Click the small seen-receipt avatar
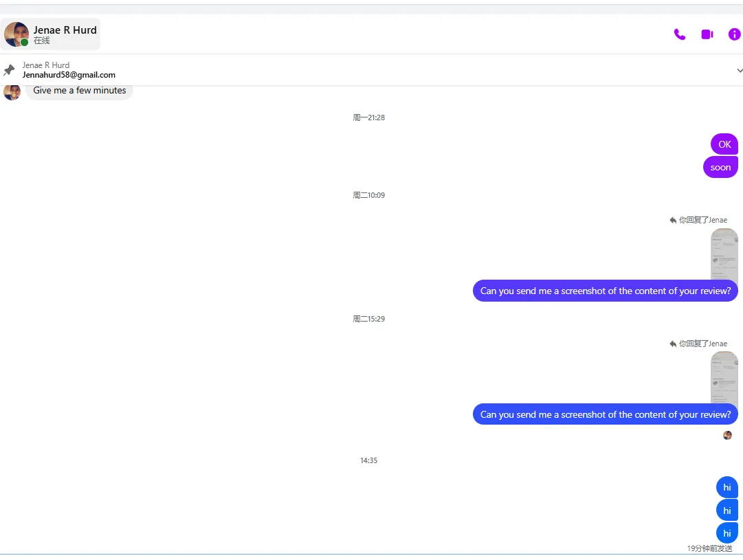Image resolution: width=743 pixels, height=560 pixels. [727, 435]
